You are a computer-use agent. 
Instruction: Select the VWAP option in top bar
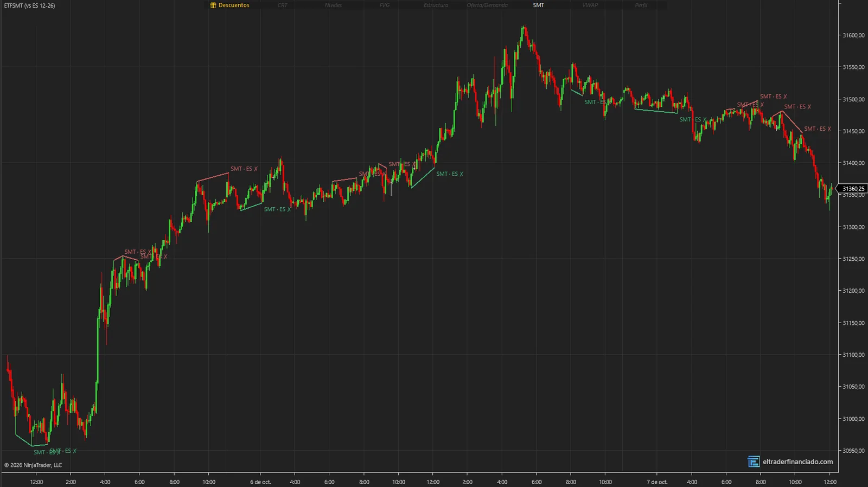[x=590, y=5]
